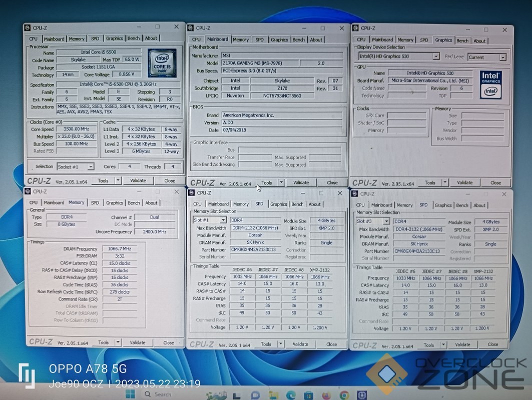Screen dimensions: 532x400
Task: Click the Micro-Star International Board Manuf. field
Action: [430, 80]
